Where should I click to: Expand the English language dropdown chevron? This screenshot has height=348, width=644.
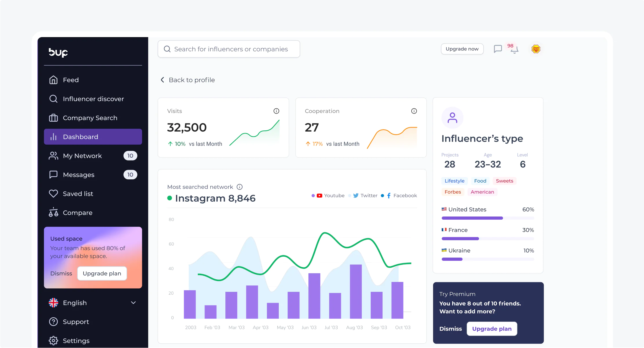coord(133,303)
